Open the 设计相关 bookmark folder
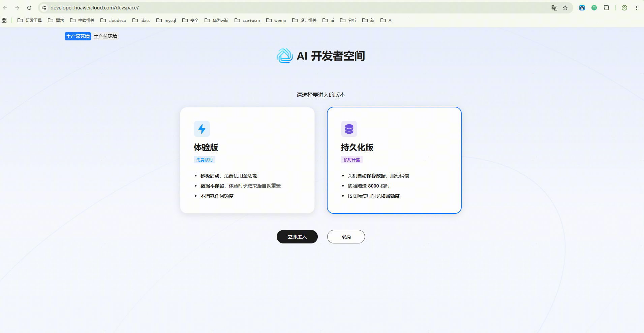The width and height of the screenshot is (644, 333). (x=304, y=20)
